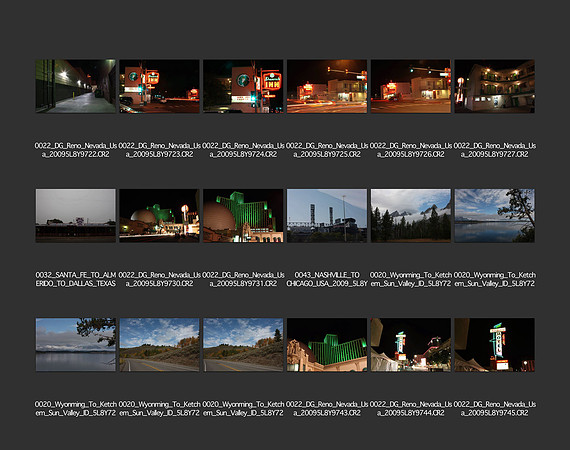The width and height of the screenshot is (570, 450).
Task: Select the close-up Inn sign thumbnail 5L8Y9724
Action: pyautogui.click(x=243, y=86)
